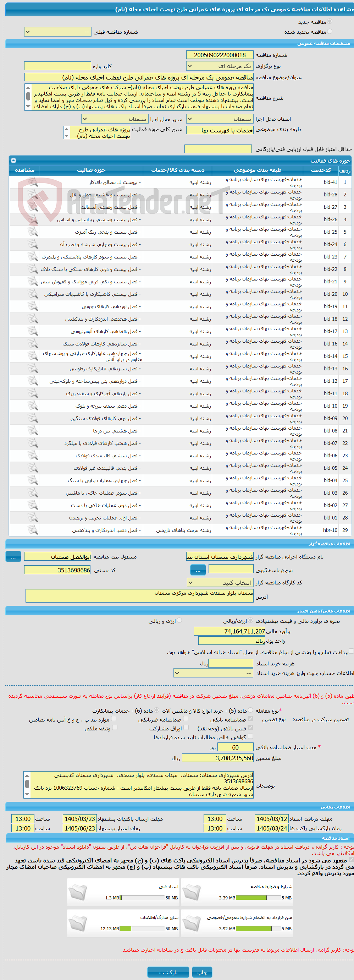Click the ellipsis button beside مرجع پاسخگویی

pos(198,570)
